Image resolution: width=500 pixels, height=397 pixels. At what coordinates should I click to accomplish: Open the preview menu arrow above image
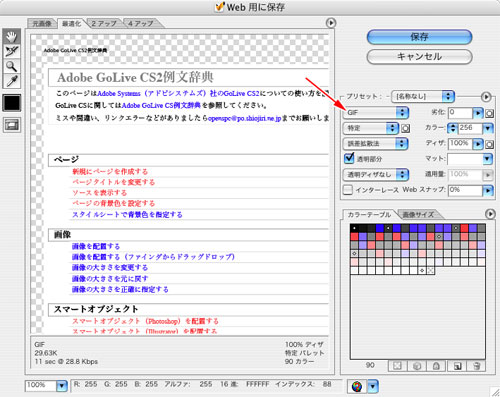331,23
